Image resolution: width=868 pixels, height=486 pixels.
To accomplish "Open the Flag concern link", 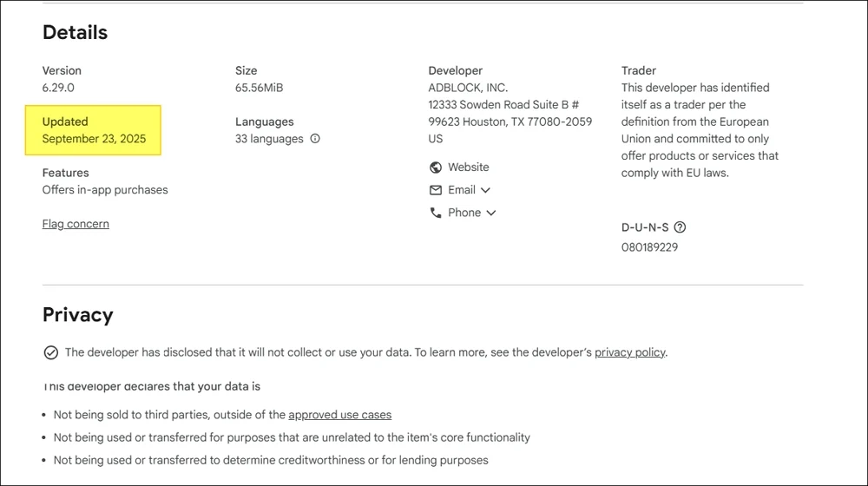I will click(76, 224).
